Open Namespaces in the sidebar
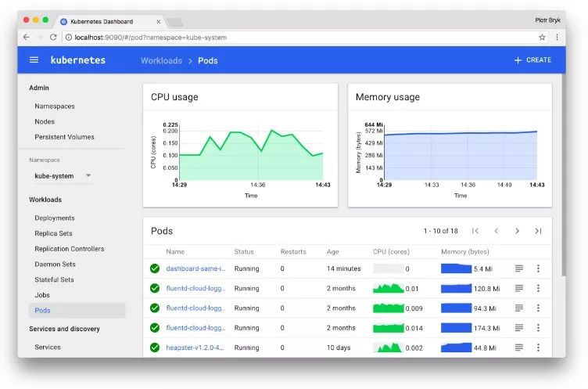 coord(55,106)
